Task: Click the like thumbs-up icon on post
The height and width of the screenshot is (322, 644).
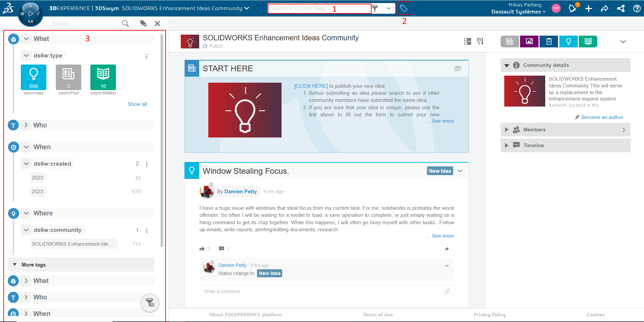Action: [x=202, y=249]
